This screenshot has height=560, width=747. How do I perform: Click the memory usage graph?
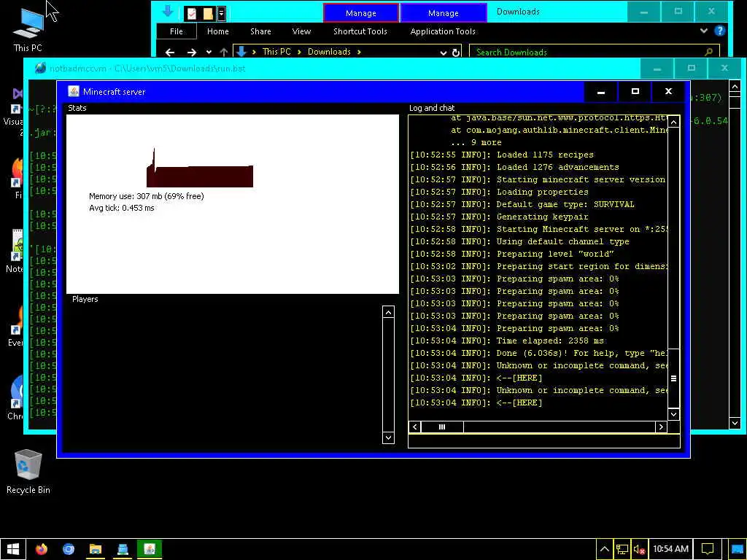coord(200,168)
